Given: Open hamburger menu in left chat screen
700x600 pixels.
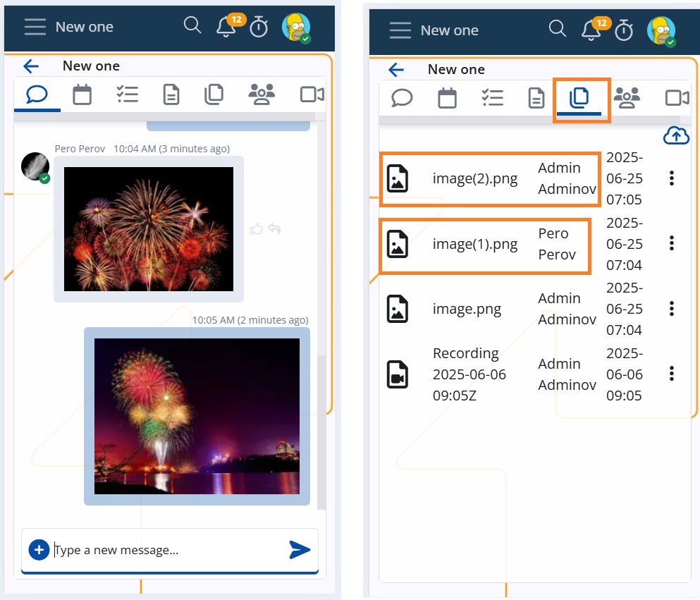Looking at the screenshot, I should point(35,27).
